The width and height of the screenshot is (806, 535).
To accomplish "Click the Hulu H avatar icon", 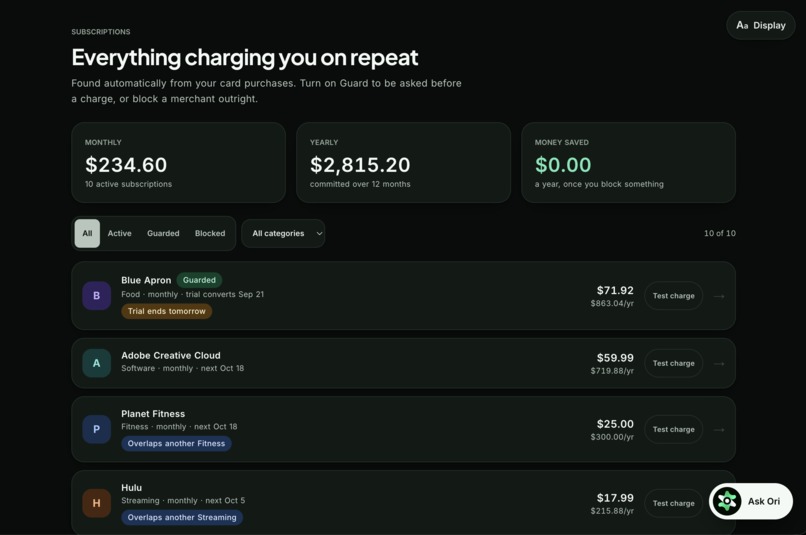I will tap(97, 503).
